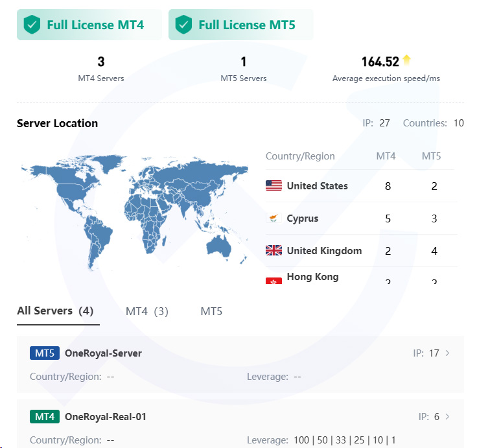
Task: Open the OneRoyal-Server entry
Action: [240, 364]
